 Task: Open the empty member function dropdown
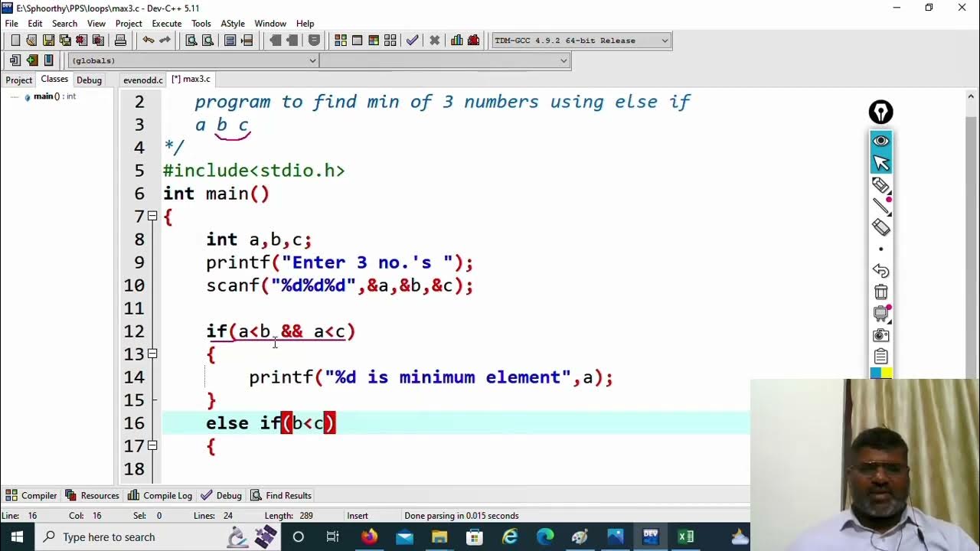[x=445, y=60]
